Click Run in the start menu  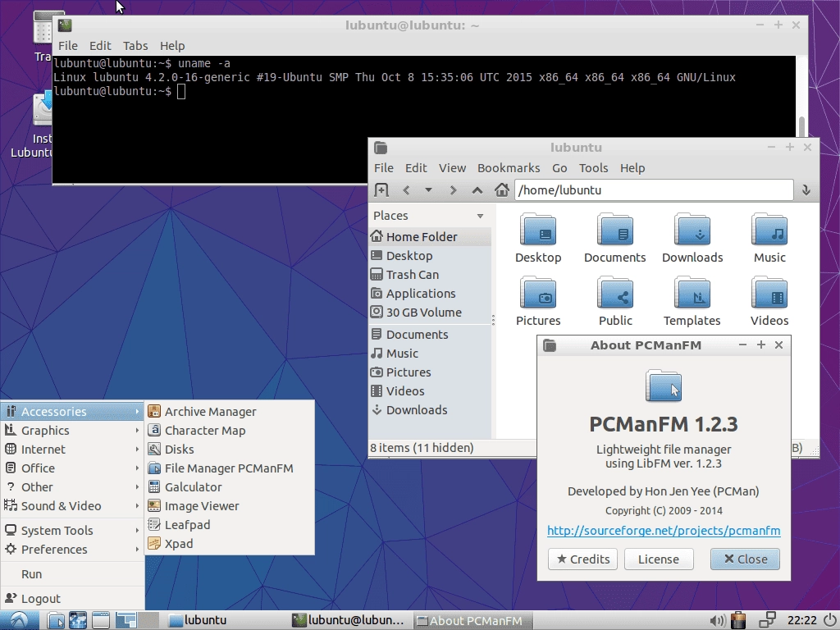pyautogui.click(x=72, y=574)
